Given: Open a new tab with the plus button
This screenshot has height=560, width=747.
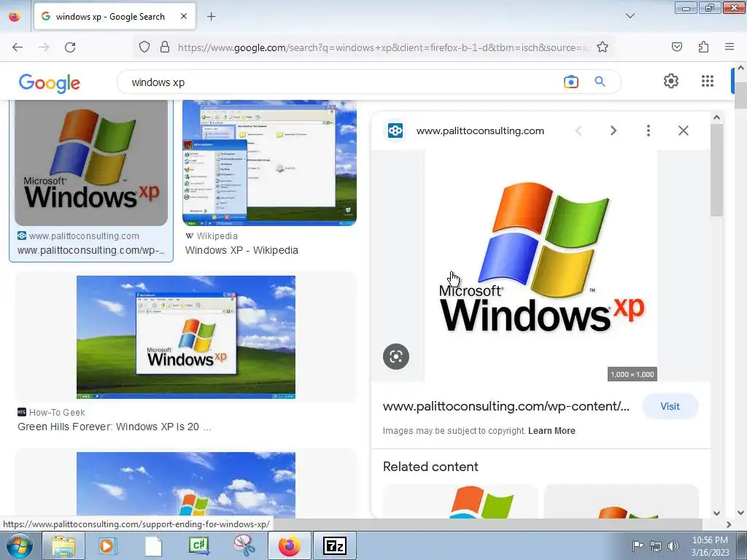Looking at the screenshot, I should (211, 17).
